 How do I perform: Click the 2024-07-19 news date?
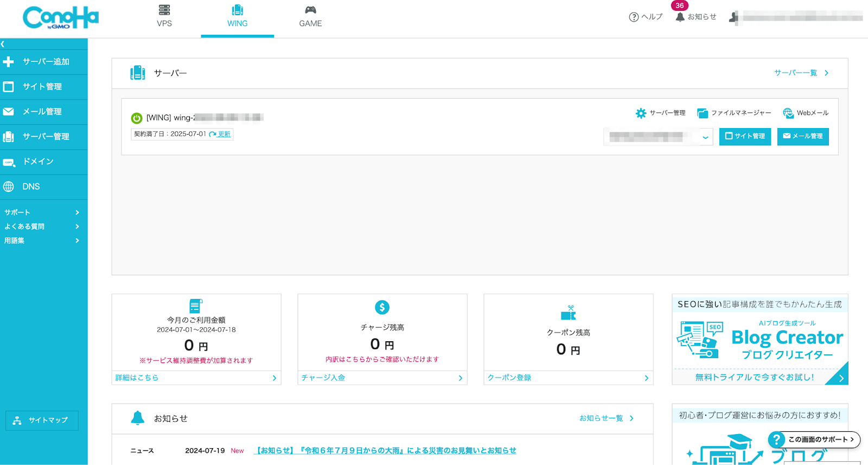click(x=205, y=451)
